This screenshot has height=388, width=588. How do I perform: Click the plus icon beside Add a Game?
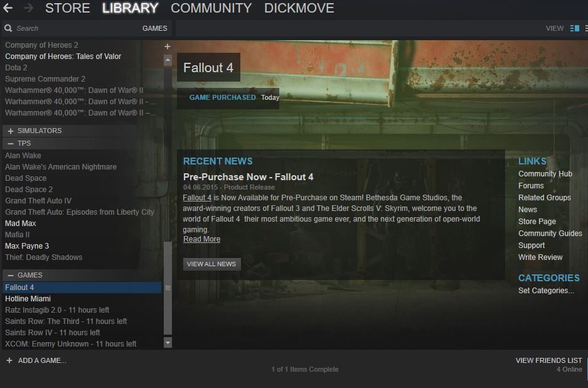(x=9, y=360)
